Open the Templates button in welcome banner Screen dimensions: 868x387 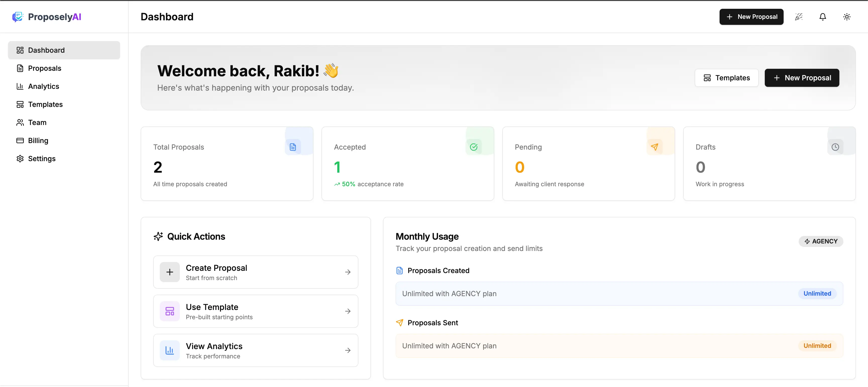tap(727, 78)
